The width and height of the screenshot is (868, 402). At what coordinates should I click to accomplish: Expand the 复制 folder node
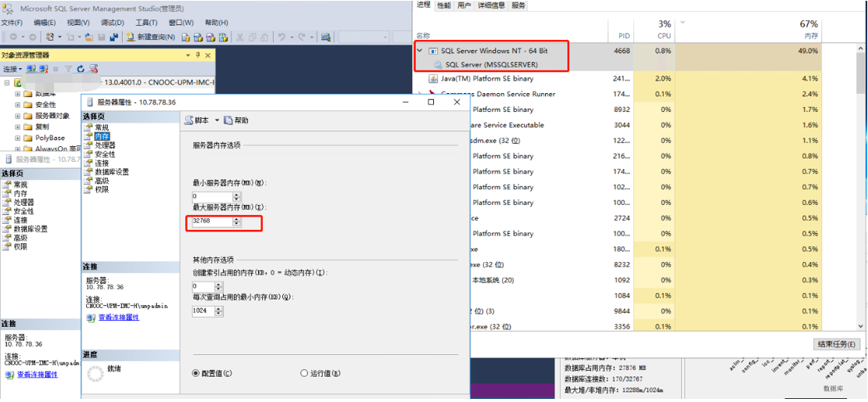tap(18, 127)
